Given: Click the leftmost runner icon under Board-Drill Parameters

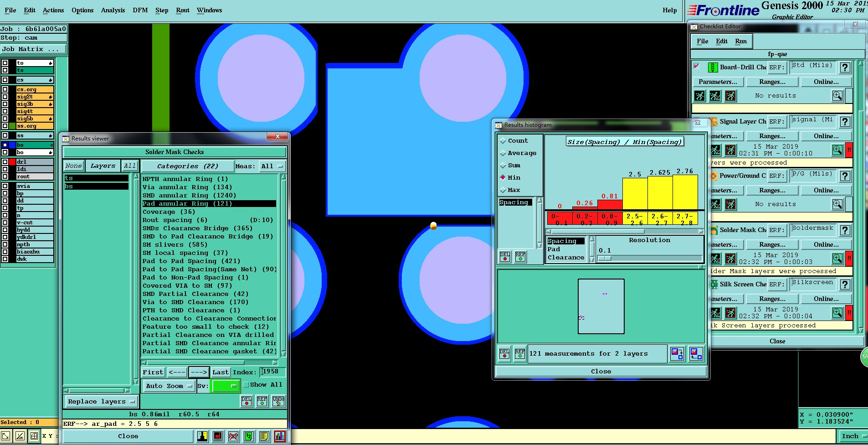Looking at the screenshot, I should point(700,96).
